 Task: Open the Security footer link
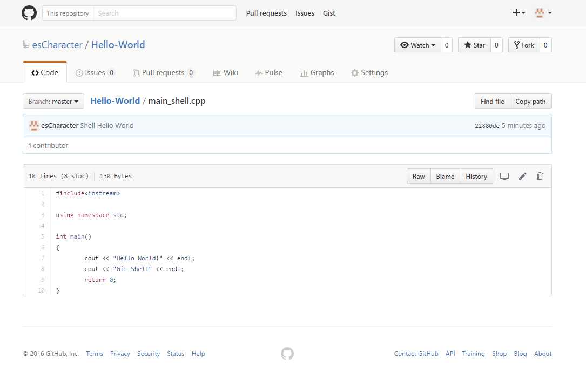click(149, 354)
